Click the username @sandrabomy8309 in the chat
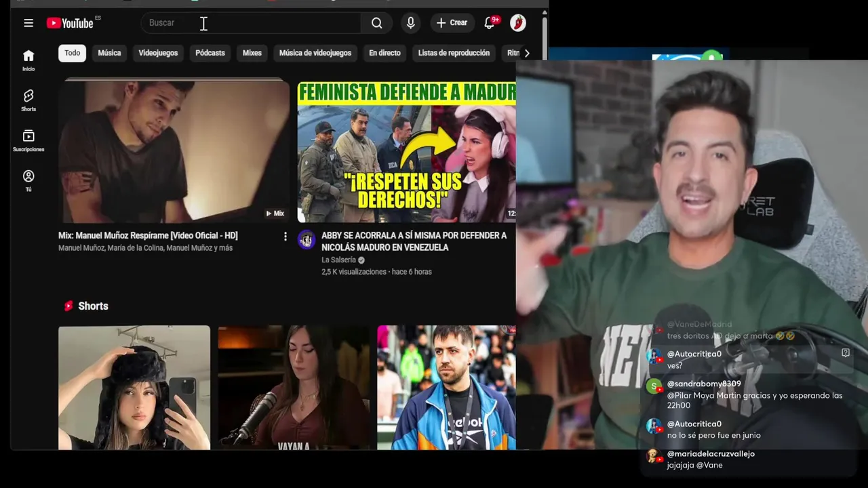Screen dimensions: 868x488 click(x=704, y=384)
